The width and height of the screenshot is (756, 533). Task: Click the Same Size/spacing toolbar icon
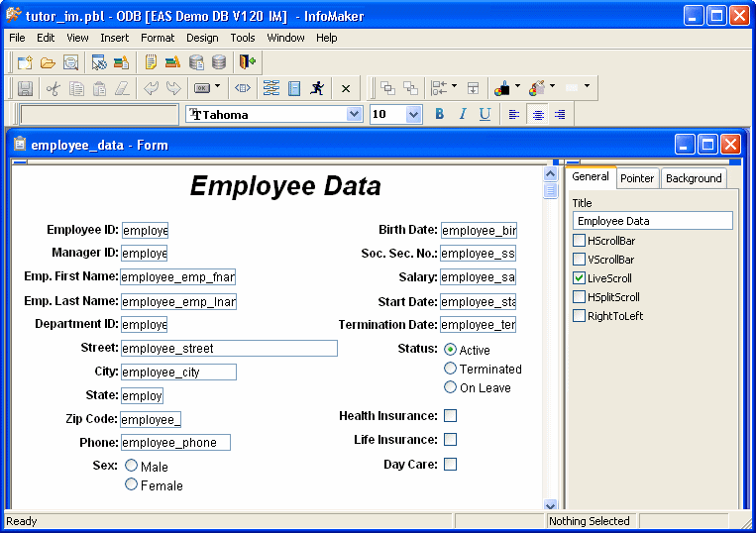pos(473,88)
